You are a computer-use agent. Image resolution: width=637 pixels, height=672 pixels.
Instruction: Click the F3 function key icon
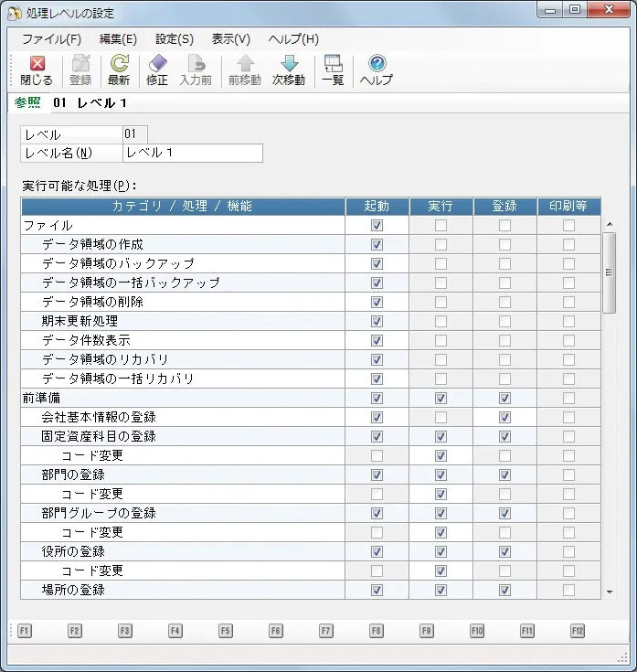124,631
